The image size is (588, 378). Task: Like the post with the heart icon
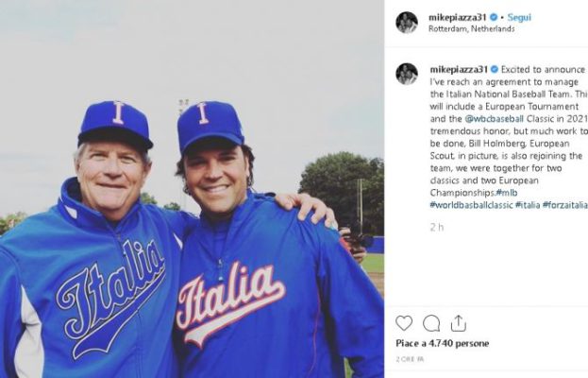tap(404, 323)
